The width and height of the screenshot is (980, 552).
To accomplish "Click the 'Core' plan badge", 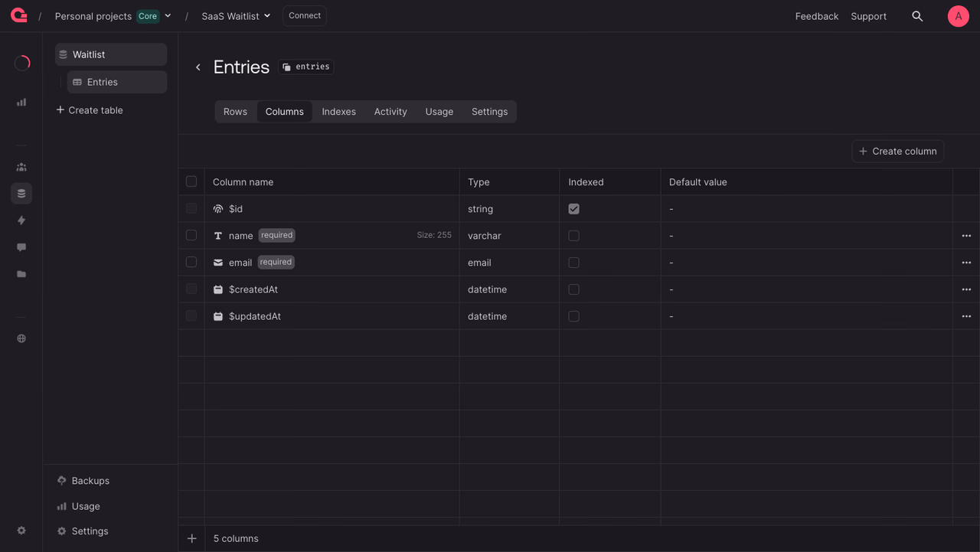I will coord(148,16).
